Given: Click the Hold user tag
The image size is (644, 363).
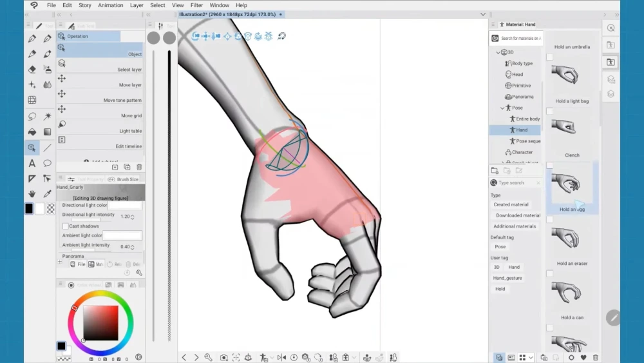Looking at the screenshot, I should [x=500, y=289].
